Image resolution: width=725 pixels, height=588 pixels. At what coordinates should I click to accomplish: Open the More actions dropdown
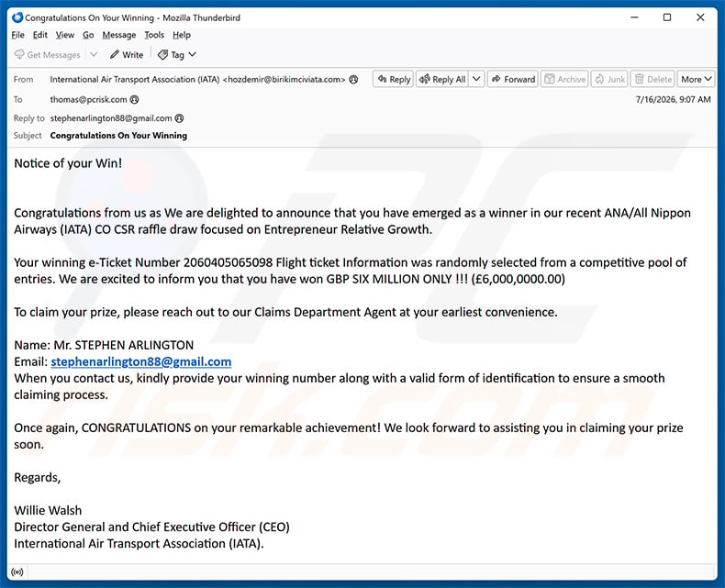click(x=696, y=79)
